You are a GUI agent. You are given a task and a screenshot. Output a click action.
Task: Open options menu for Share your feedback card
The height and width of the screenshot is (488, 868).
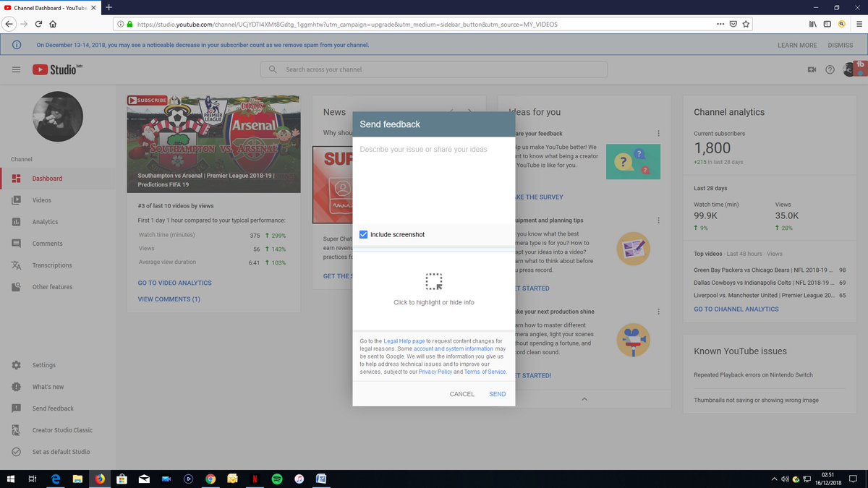click(x=658, y=134)
